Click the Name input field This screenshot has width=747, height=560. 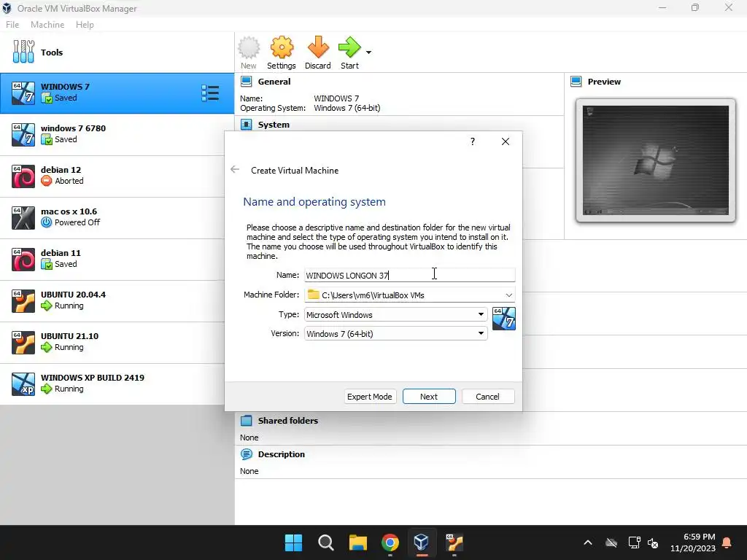click(x=410, y=275)
